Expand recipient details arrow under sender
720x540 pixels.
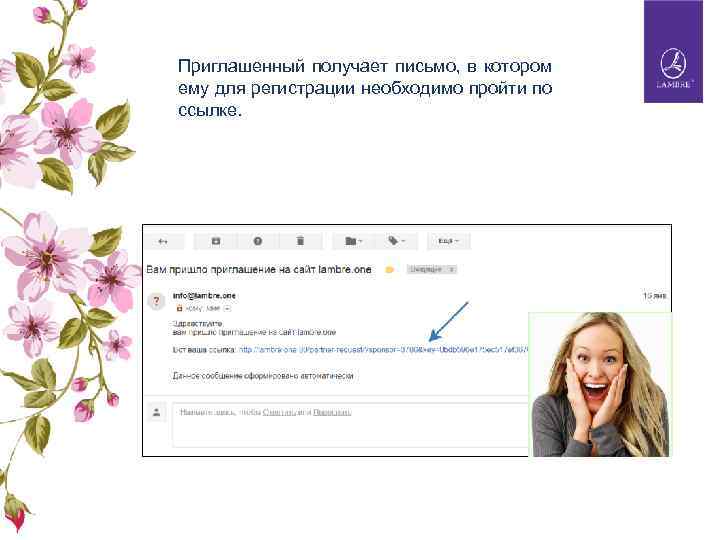coord(227,309)
